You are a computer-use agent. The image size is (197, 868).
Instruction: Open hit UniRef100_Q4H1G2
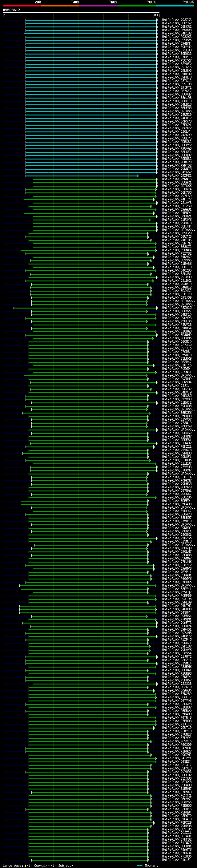click(x=177, y=33)
